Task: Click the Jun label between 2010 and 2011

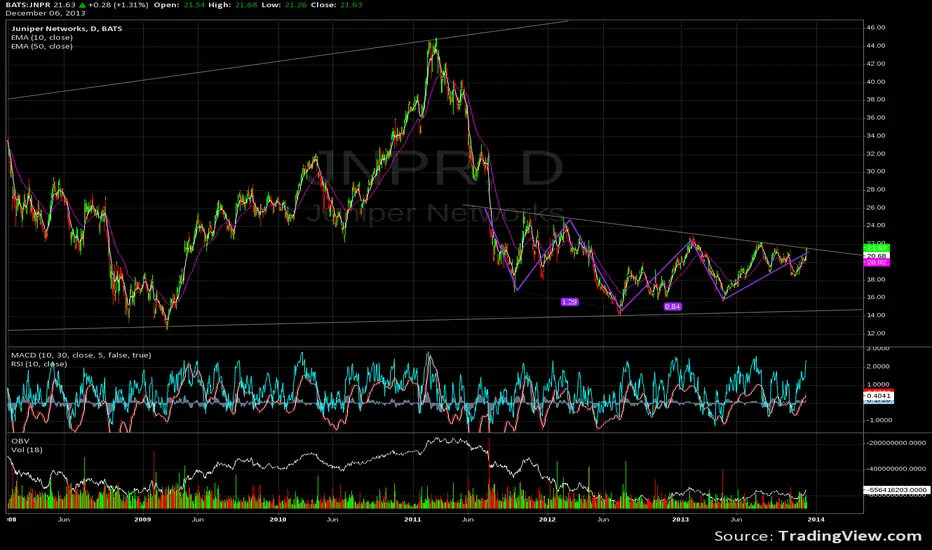Action: click(x=332, y=519)
